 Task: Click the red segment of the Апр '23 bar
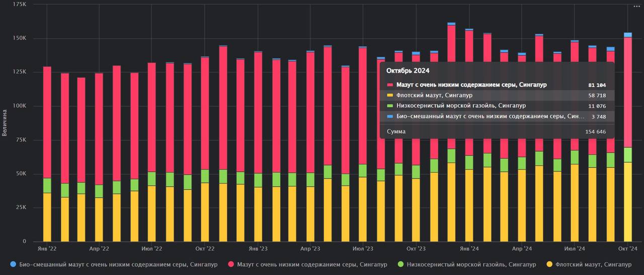(x=310, y=113)
